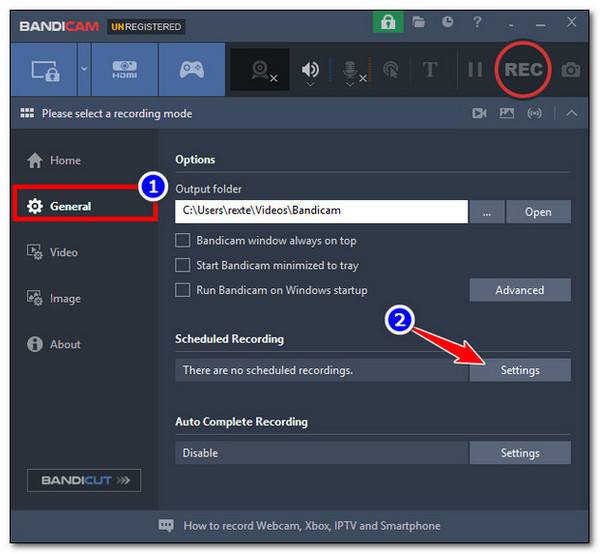Viewport: 600px width, 554px height.
Task: Show video list icon in status bar
Action: coord(479,113)
